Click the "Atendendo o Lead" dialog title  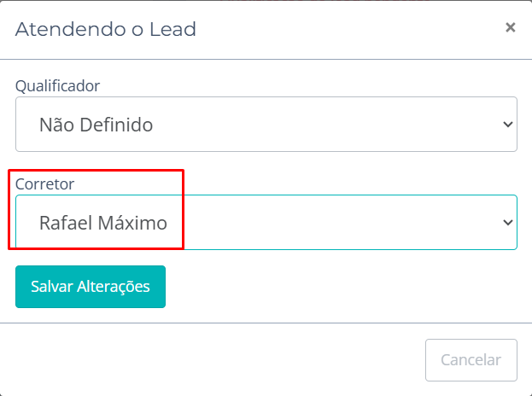point(106,30)
